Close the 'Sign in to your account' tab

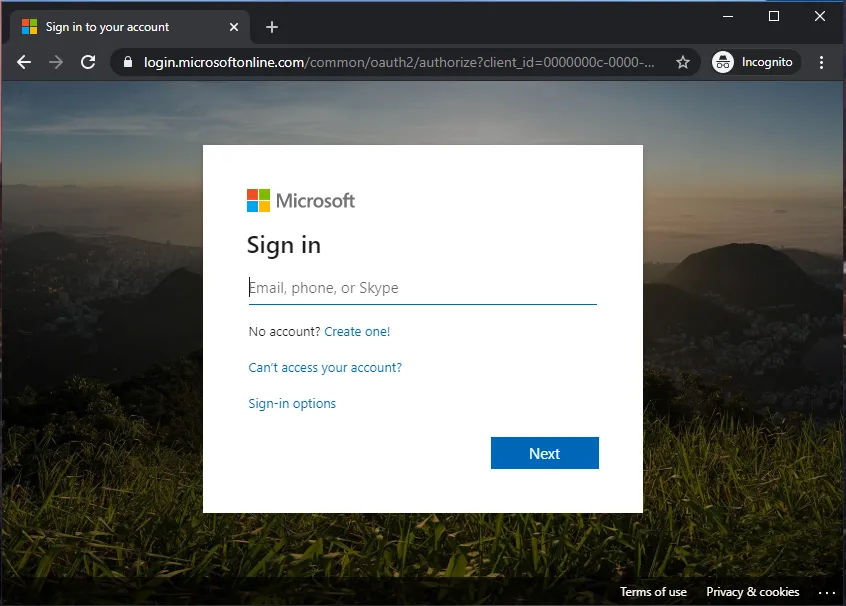(234, 27)
